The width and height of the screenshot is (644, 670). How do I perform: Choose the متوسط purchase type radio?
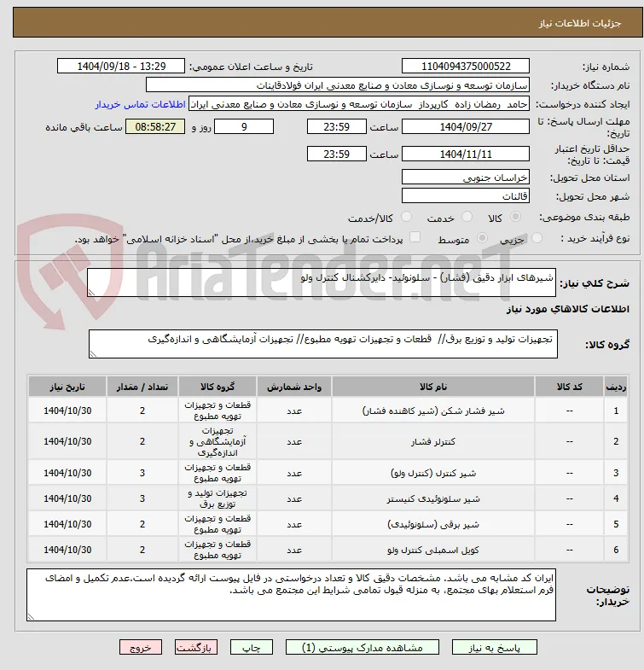click(x=482, y=238)
